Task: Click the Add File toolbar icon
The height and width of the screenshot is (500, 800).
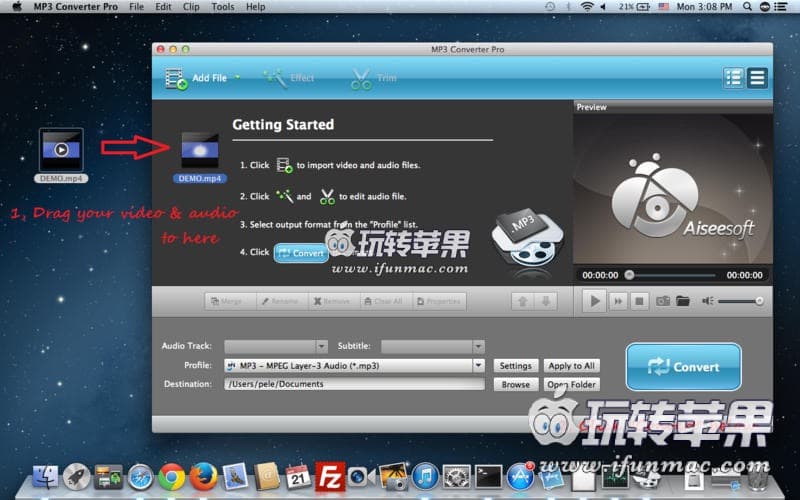Action: [177, 79]
